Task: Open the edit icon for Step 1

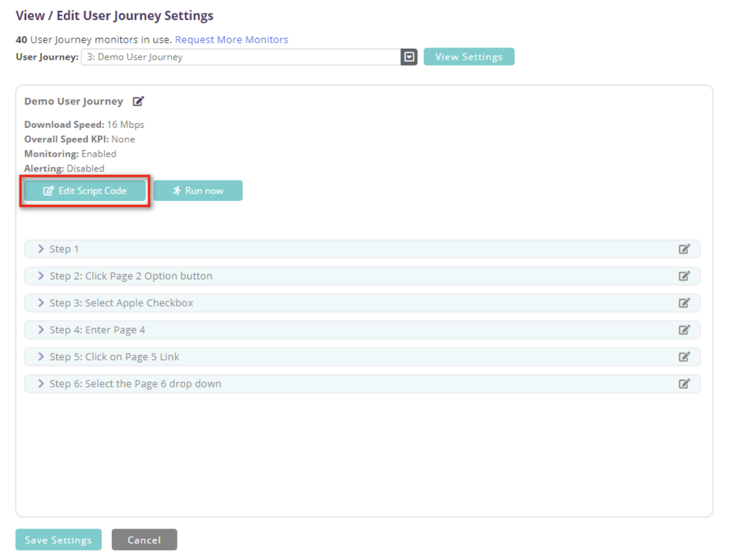Action: [684, 249]
